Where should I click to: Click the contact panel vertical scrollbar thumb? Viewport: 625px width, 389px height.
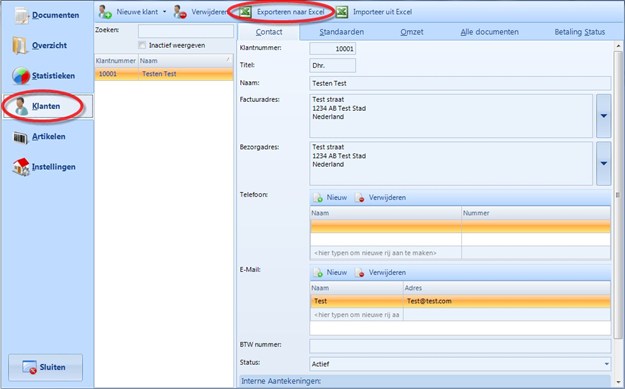(618, 195)
